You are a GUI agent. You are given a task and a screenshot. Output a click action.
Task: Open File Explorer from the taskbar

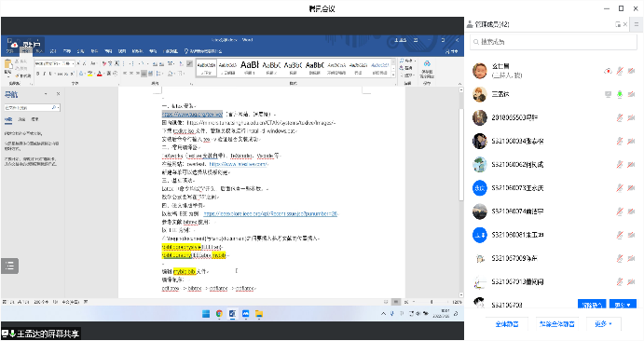point(259,314)
